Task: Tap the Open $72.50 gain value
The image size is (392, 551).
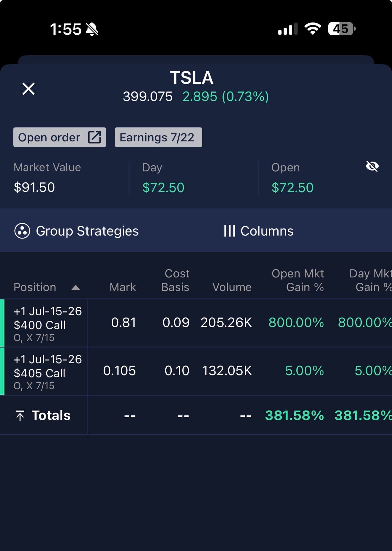Action: pos(293,188)
